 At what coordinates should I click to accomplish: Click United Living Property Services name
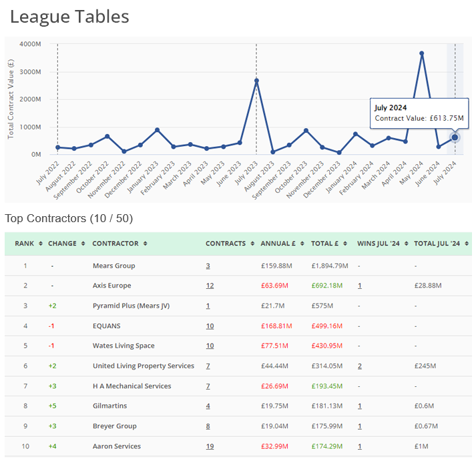coord(144,366)
